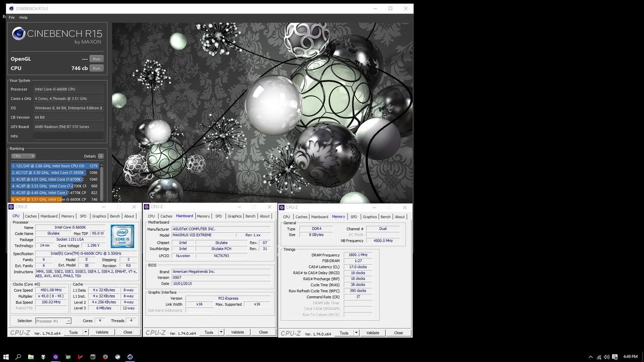Select ranking row Xeon 1279
This screenshot has width=644, height=362.
[x=54, y=166]
